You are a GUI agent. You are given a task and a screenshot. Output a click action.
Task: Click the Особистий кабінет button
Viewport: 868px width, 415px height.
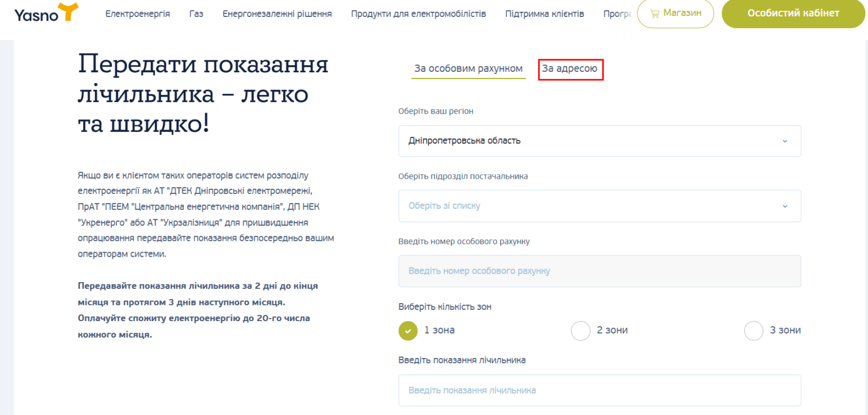(793, 14)
